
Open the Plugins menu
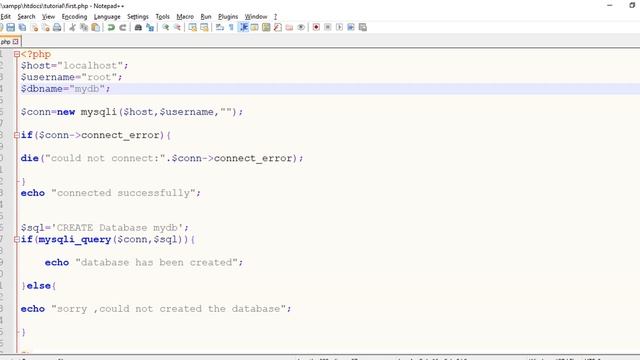pyautogui.click(x=228, y=17)
